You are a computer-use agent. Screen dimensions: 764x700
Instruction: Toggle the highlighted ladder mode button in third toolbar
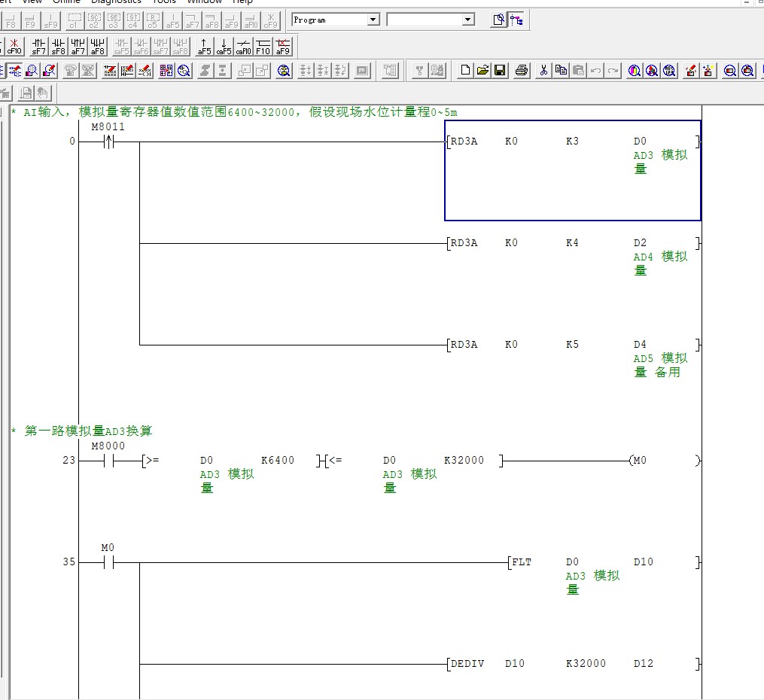pos(15,71)
